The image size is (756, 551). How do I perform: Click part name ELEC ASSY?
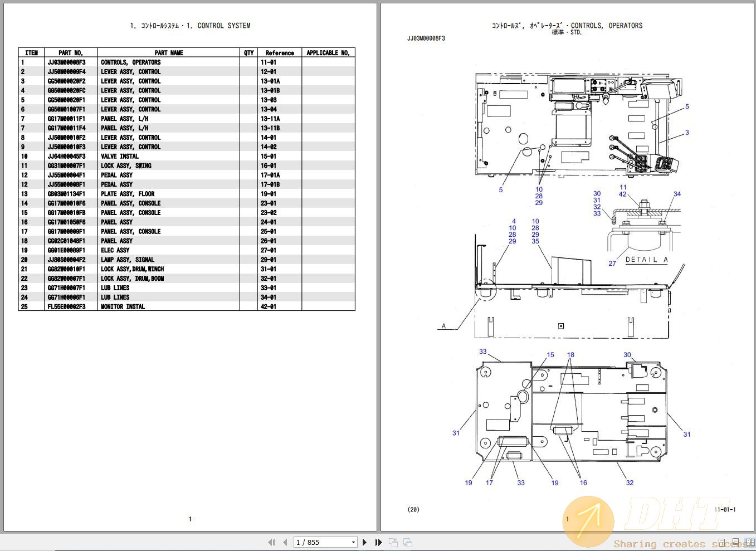tap(115, 251)
